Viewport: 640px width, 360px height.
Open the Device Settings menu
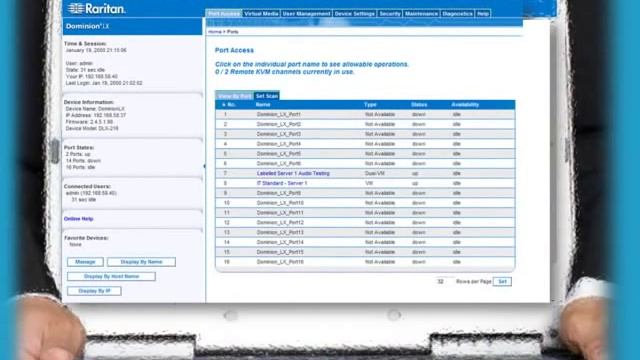(x=354, y=13)
